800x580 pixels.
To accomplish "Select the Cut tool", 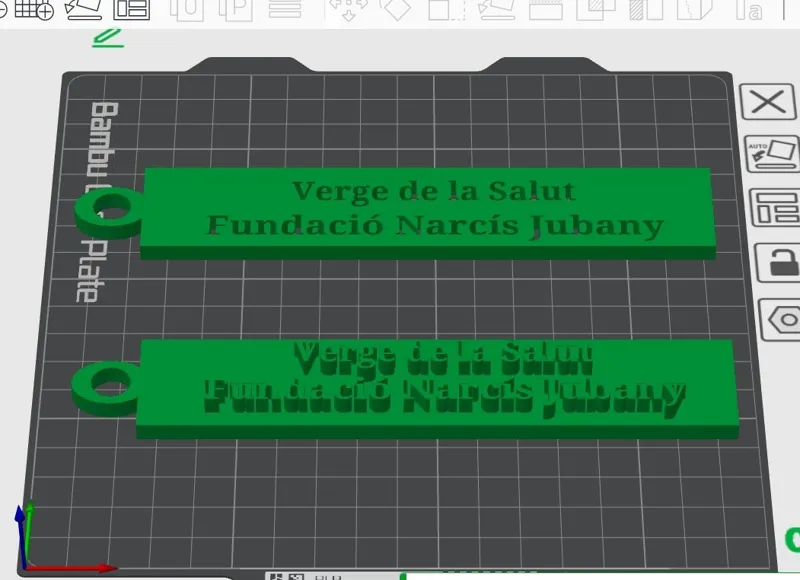I will [545, 9].
